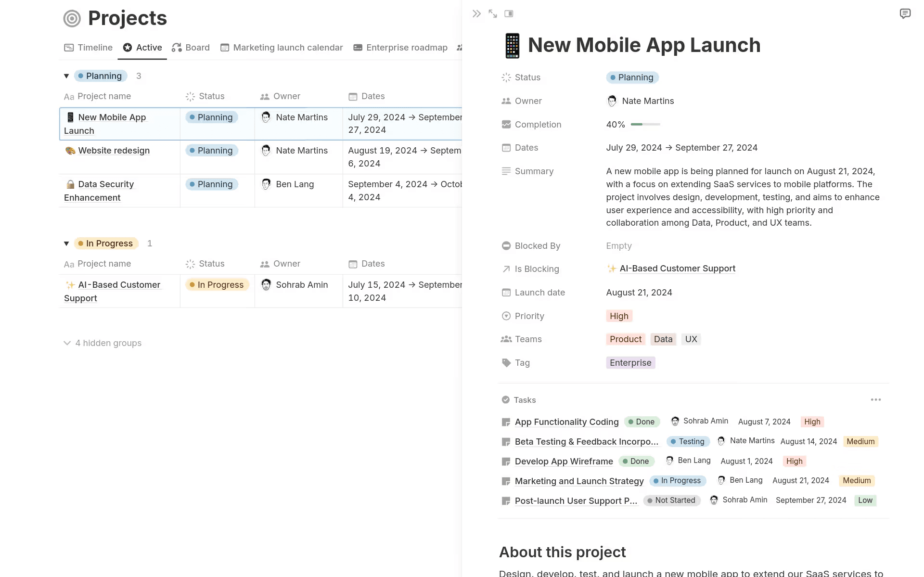Collapse the In Progress group

(x=66, y=243)
